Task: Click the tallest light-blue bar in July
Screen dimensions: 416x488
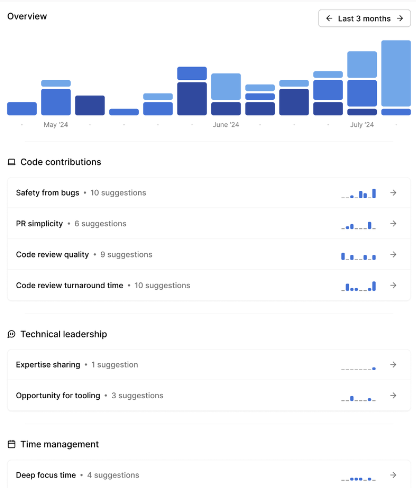Action: (396, 73)
